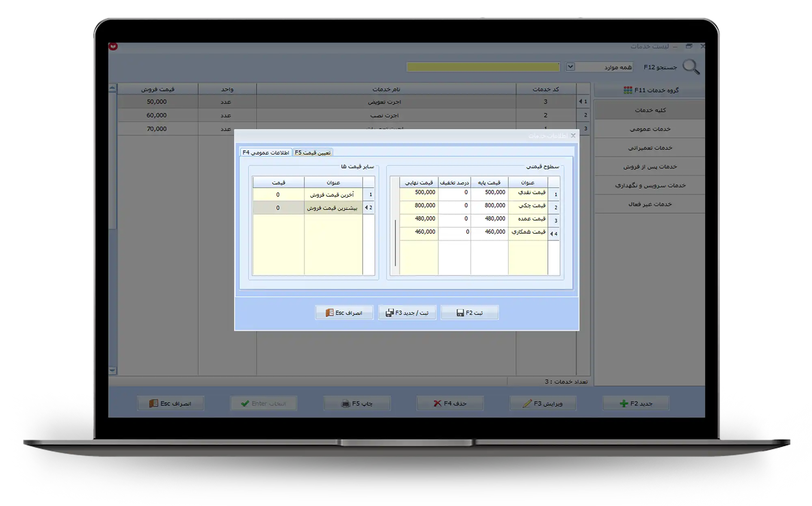Image resolution: width=812 pixels, height=506 pixels.
Task: Click the magnifier search icon
Action: click(x=691, y=67)
